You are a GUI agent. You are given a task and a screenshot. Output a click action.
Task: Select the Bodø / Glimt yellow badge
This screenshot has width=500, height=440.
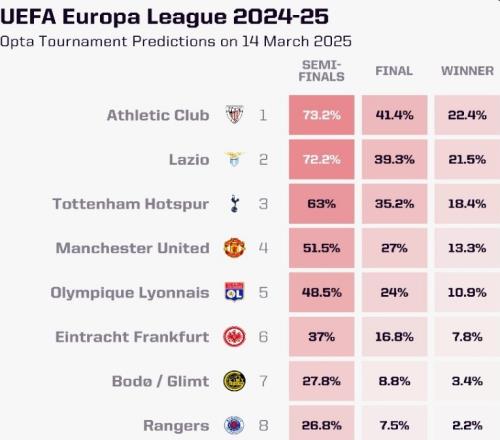pos(234,381)
